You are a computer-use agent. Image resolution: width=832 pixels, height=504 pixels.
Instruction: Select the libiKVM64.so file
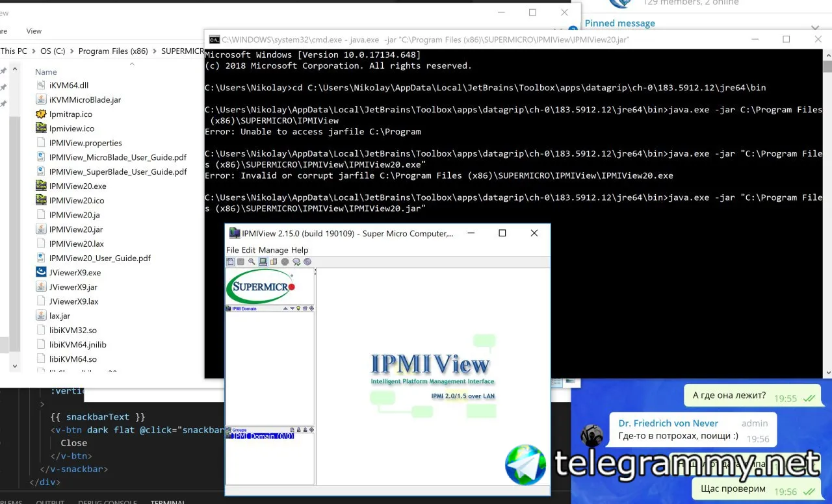click(73, 359)
